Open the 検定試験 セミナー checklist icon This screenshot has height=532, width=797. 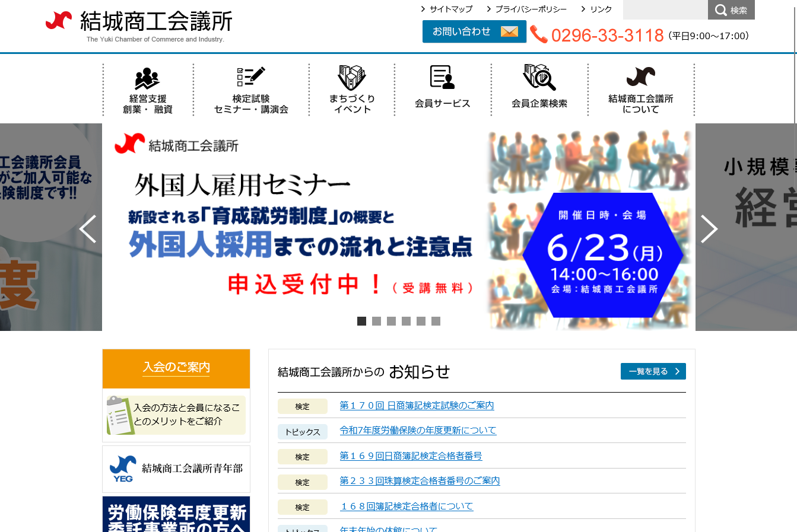(250, 77)
